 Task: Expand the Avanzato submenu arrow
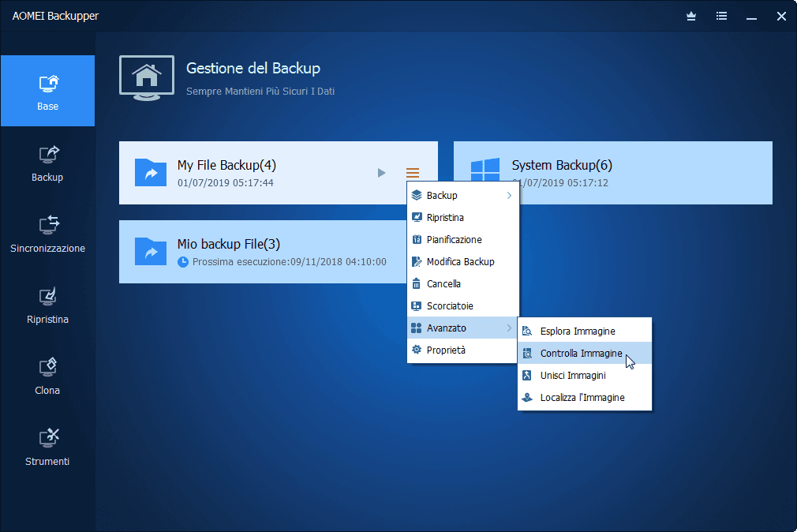[x=509, y=328]
